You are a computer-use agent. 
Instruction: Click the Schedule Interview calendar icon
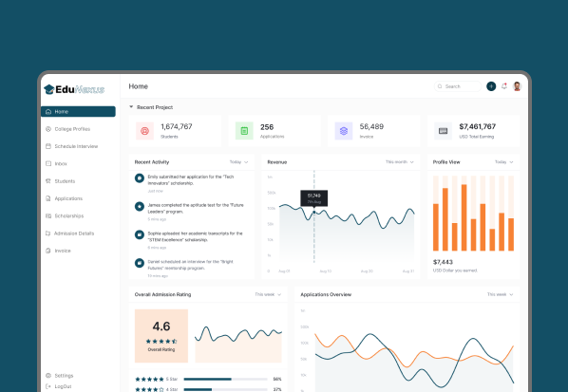[48, 146]
